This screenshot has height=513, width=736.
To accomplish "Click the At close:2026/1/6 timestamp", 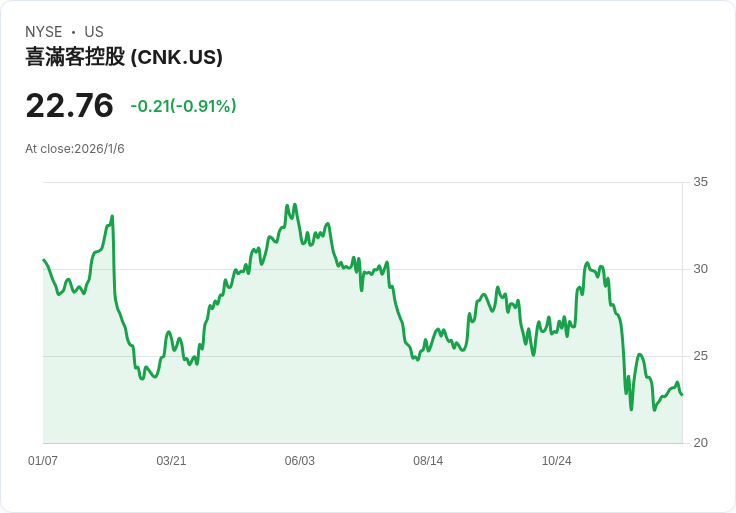I will pos(75,149).
